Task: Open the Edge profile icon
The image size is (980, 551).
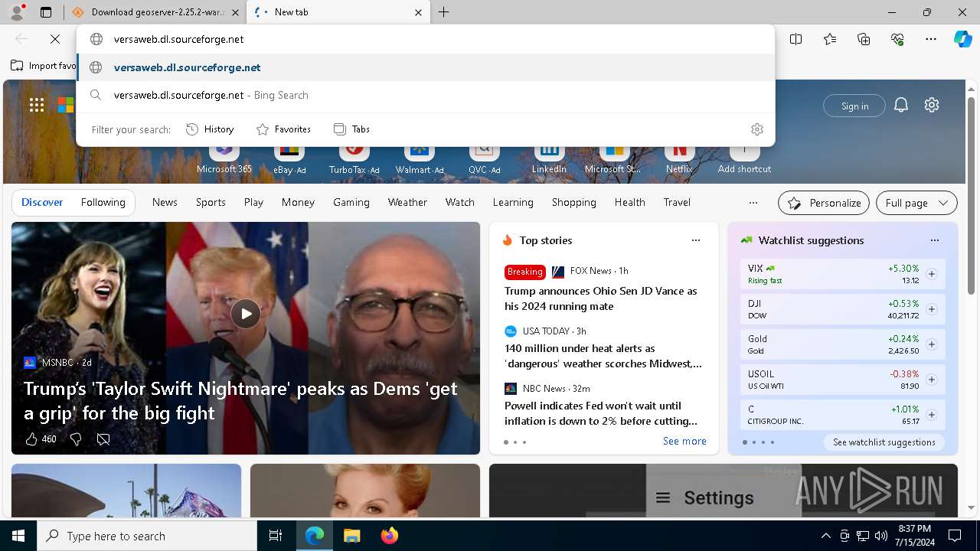Action: pos(17,12)
